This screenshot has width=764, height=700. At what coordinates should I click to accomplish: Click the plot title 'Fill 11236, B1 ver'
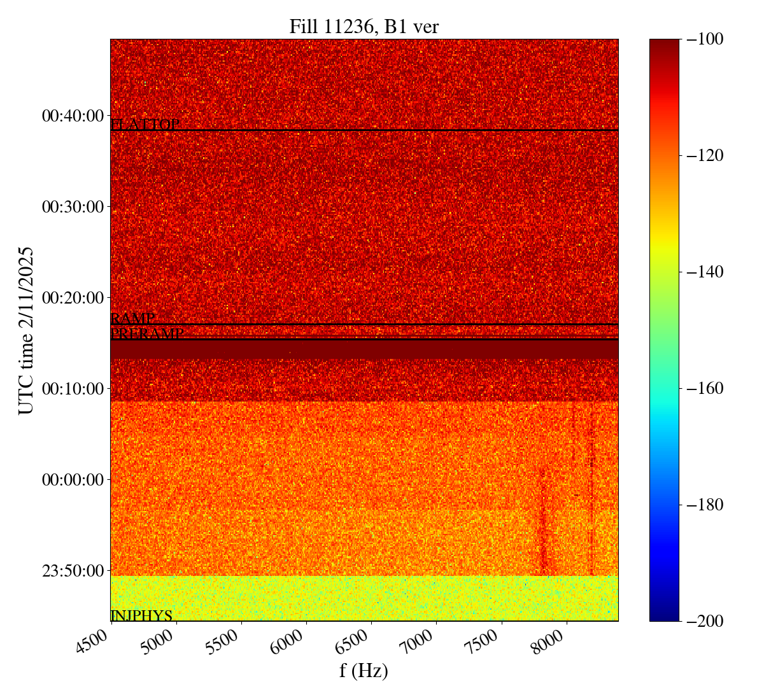(364, 26)
